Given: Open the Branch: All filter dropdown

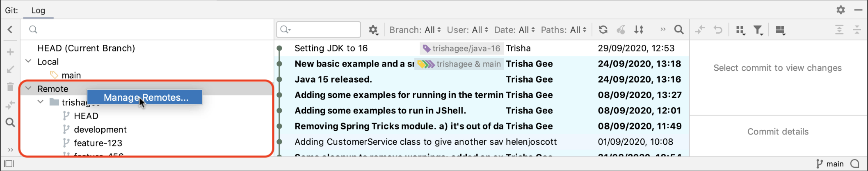Looking at the screenshot, I should point(415,30).
